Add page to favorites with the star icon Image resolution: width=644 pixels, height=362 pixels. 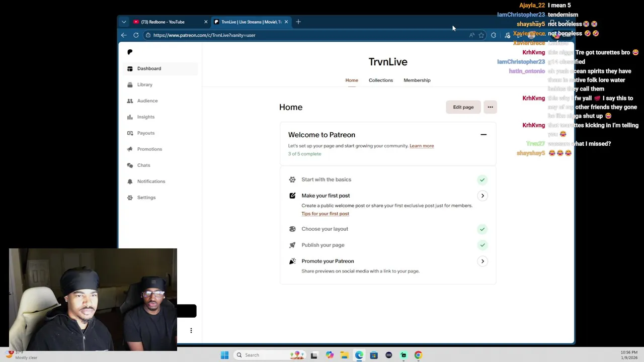click(481, 35)
